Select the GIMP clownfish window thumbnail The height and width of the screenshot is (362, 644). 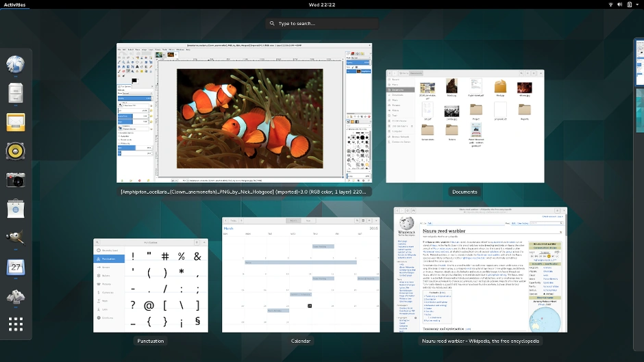(x=245, y=114)
